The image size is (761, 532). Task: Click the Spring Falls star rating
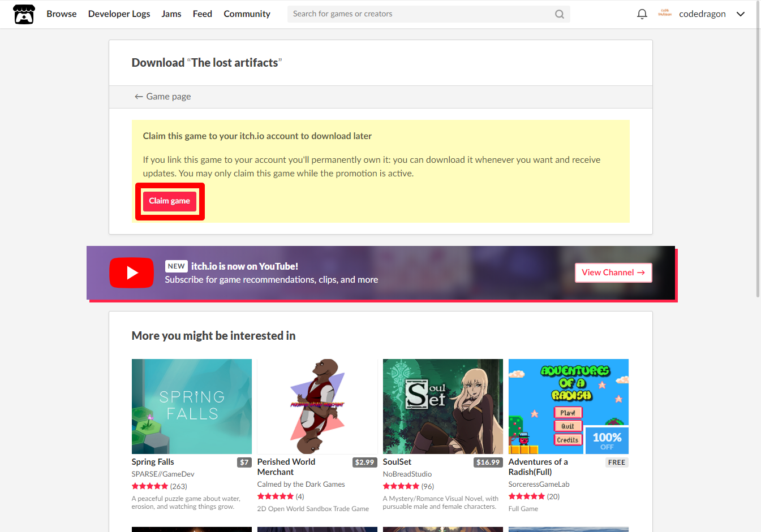tap(150, 486)
